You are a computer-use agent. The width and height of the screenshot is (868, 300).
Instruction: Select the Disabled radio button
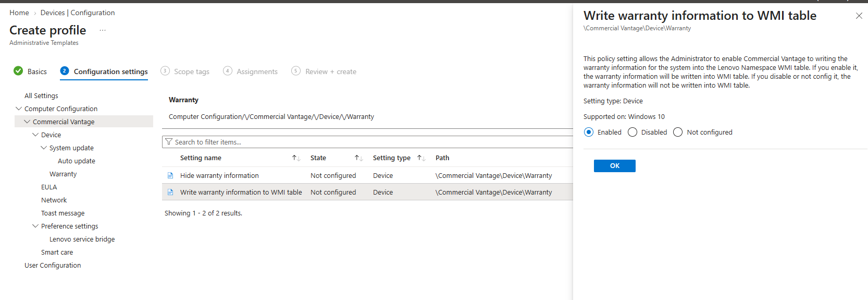click(x=633, y=133)
